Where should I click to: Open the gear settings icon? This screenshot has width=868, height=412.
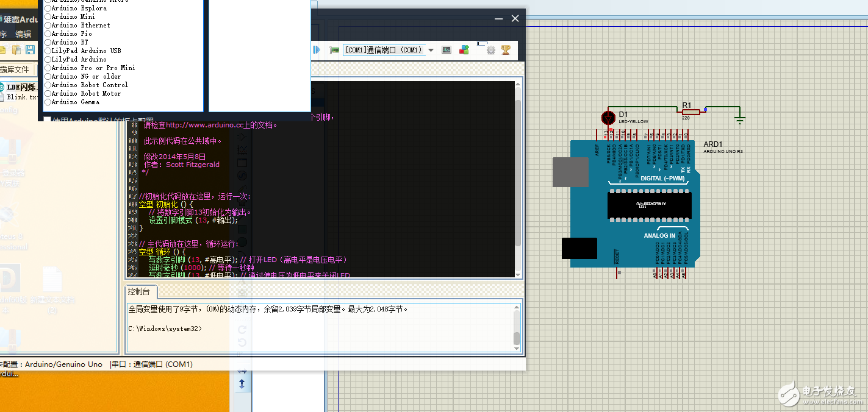coord(490,50)
